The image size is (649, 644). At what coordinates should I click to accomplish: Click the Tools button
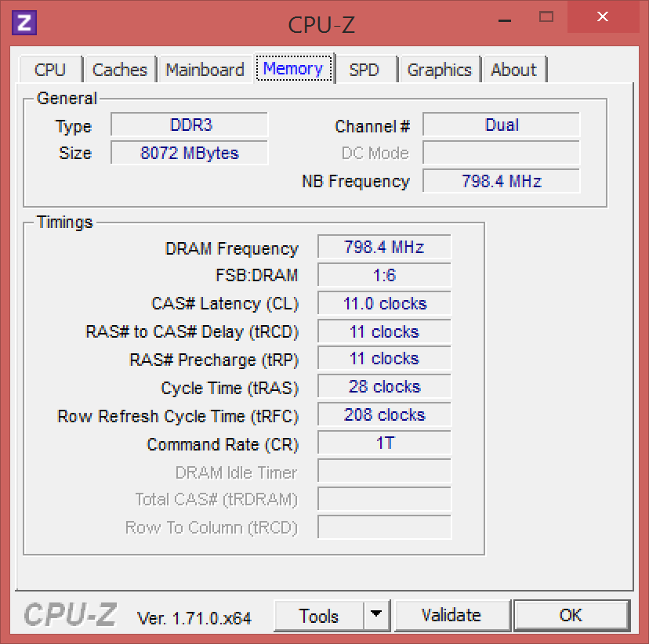(x=319, y=616)
